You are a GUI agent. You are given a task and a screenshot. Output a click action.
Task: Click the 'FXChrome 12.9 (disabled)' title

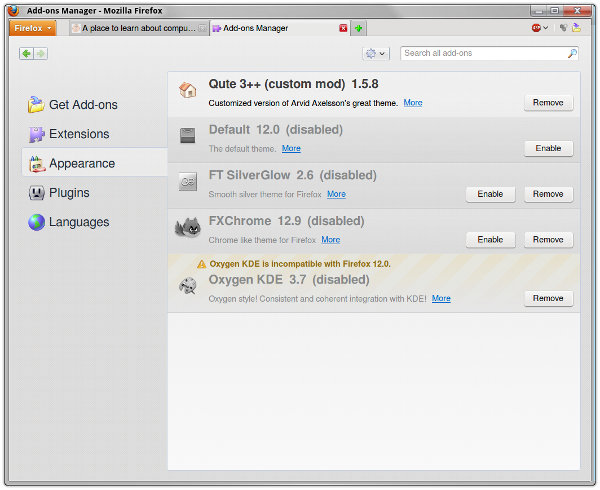point(286,221)
